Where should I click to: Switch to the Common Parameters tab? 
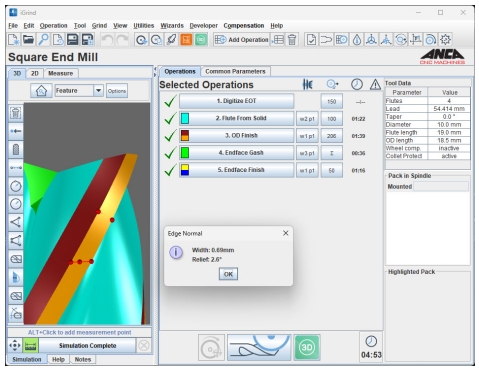coord(235,71)
